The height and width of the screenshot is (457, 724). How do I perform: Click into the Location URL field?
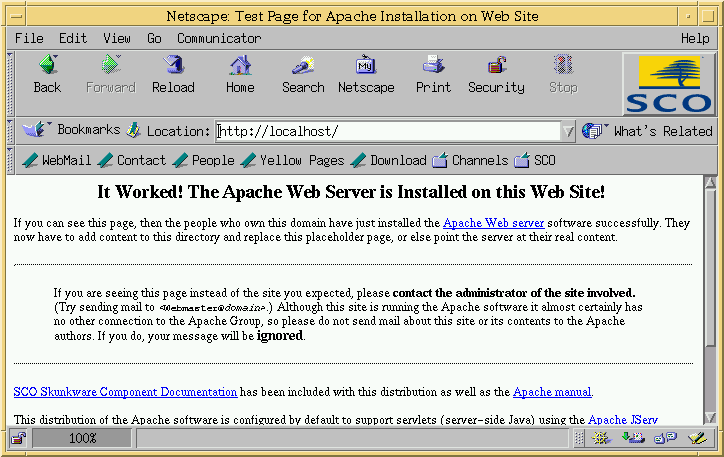389,132
